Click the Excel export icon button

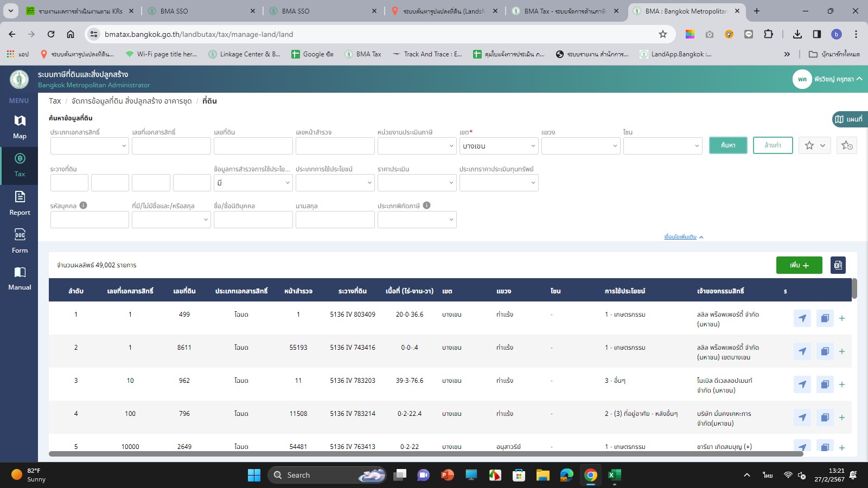(838, 265)
